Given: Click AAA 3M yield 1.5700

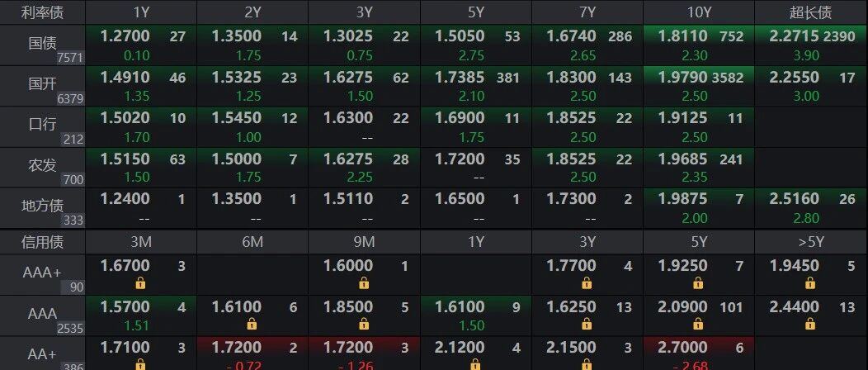Looking at the screenshot, I should tap(125, 306).
